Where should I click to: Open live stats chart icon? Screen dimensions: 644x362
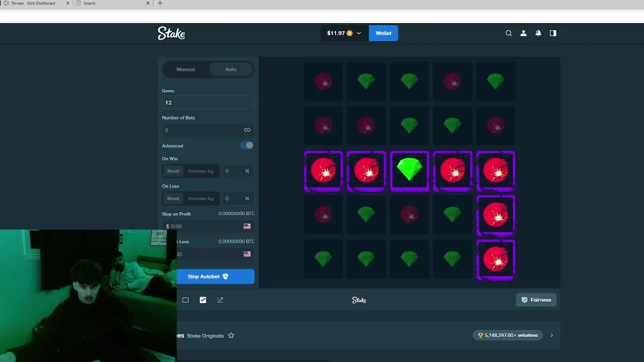[203, 300]
